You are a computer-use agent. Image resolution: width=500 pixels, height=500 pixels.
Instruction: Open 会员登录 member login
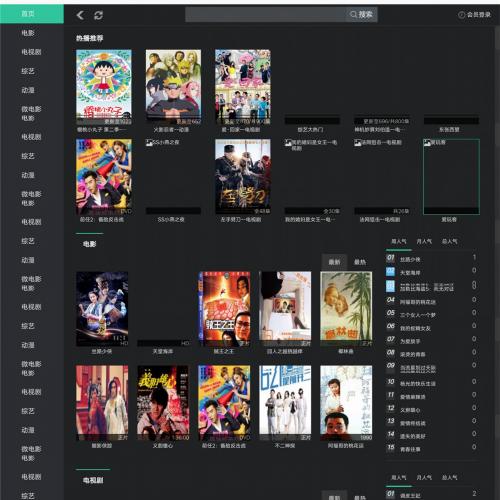(475, 15)
